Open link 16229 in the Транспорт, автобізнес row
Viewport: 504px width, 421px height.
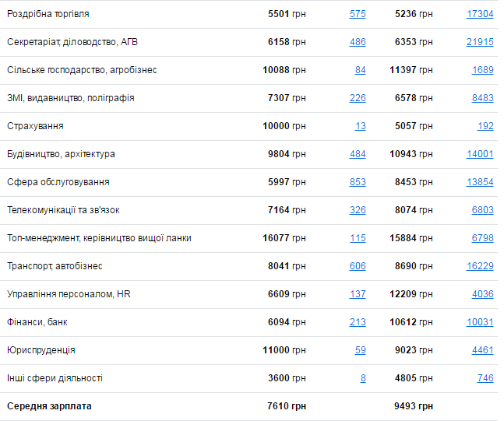tap(480, 266)
